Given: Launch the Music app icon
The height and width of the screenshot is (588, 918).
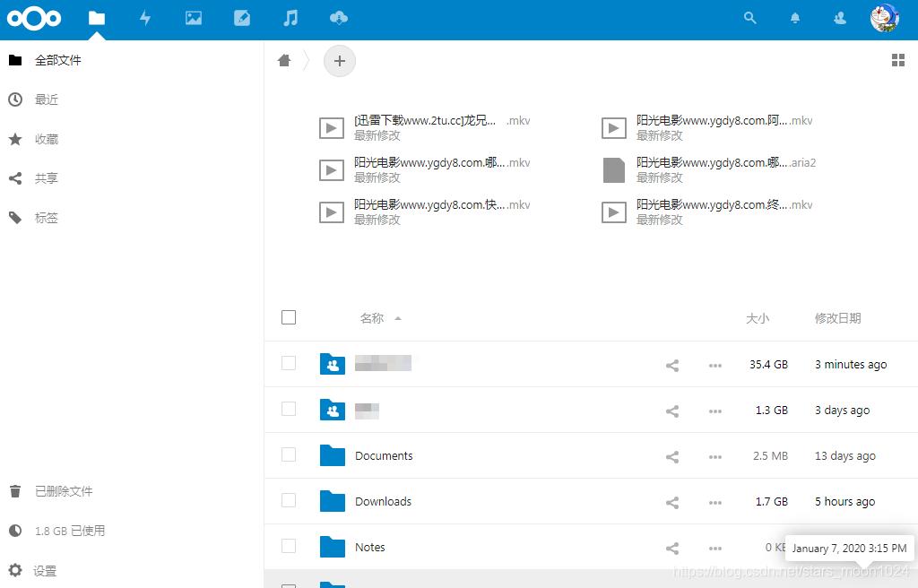Looking at the screenshot, I should [x=290, y=18].
